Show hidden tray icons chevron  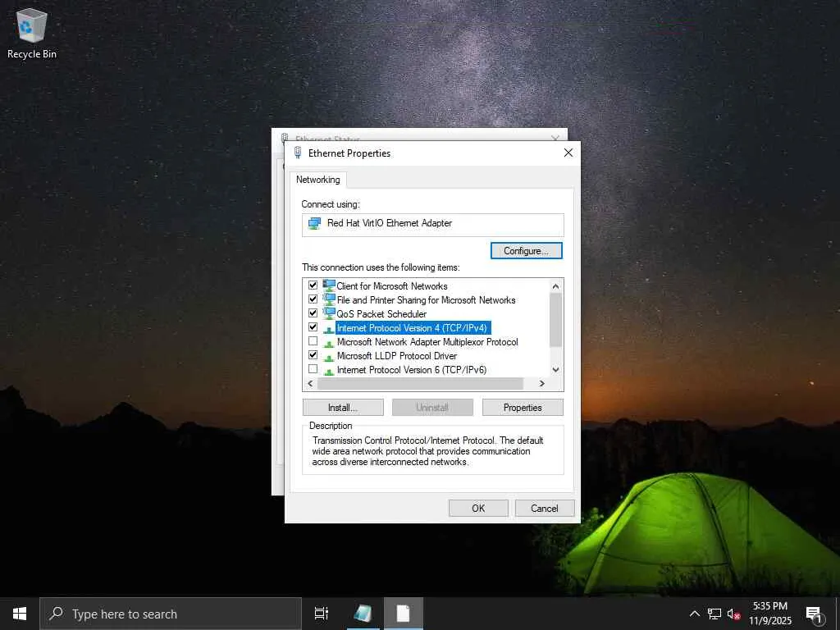tap(694, 614)
